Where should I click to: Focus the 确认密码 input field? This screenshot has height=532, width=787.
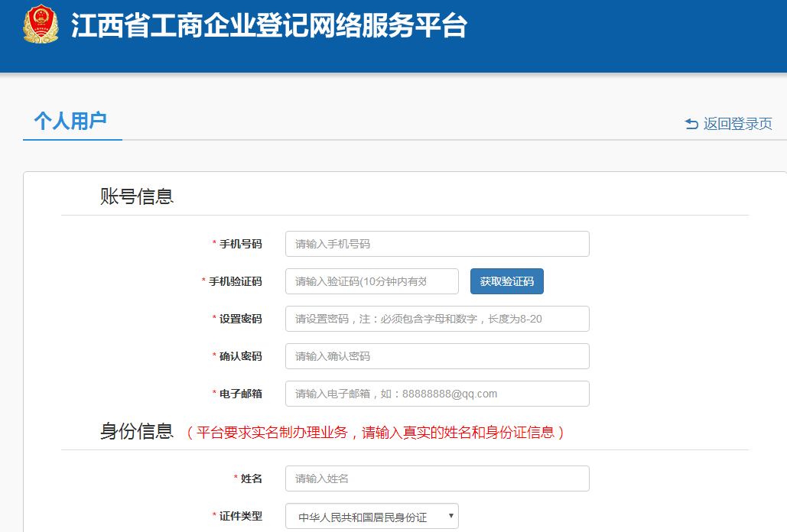pyautogui.click(x=437, y=356)
